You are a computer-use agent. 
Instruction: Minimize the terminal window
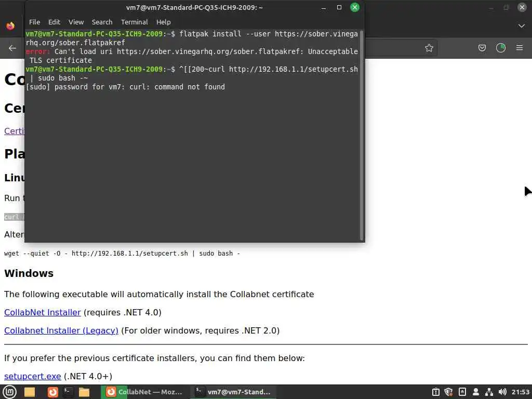click(324, 7)
